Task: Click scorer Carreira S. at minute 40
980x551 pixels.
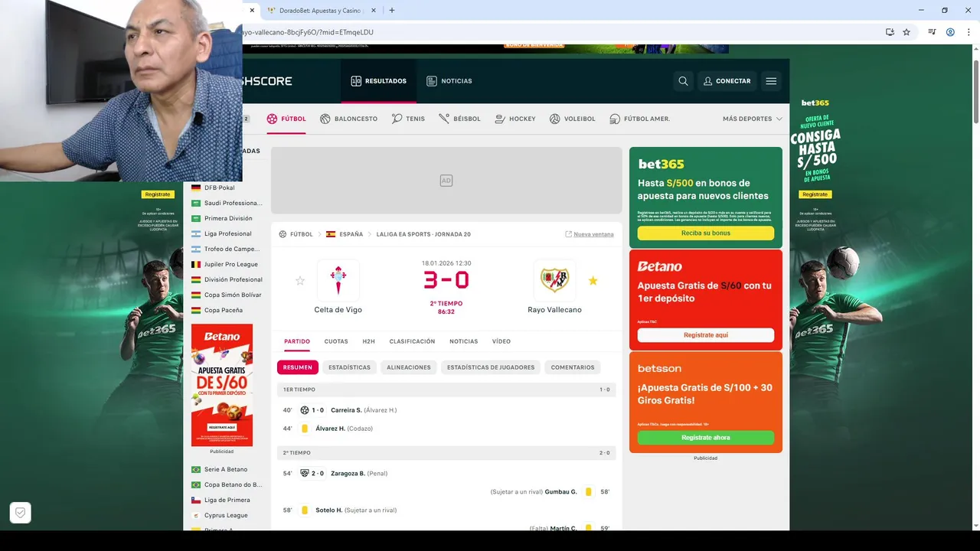Action: click(346, 410)
